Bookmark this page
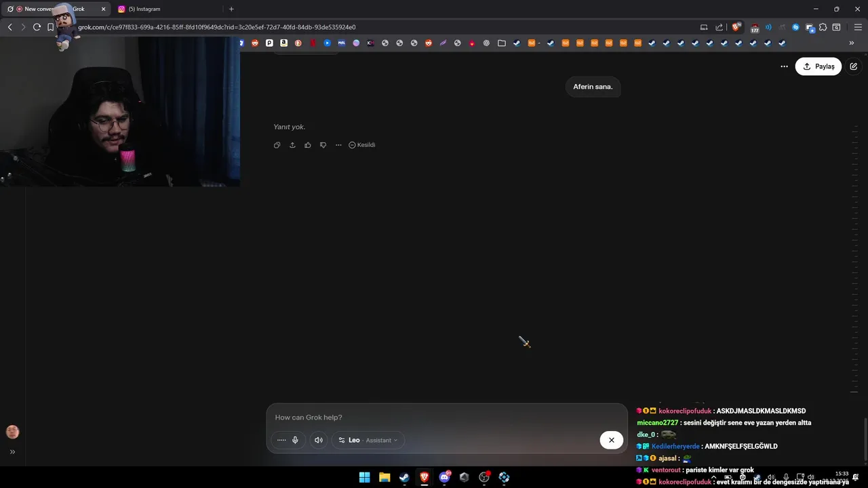 50,27
